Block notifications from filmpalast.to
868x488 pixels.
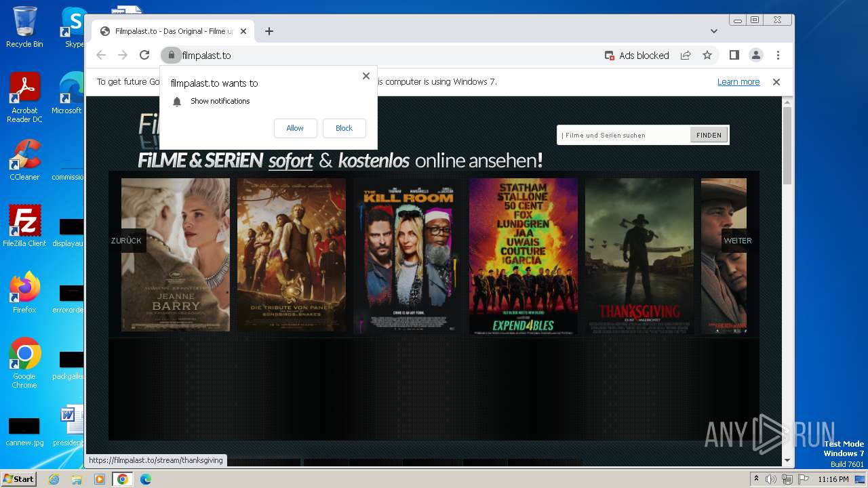(x=344, y=128)
